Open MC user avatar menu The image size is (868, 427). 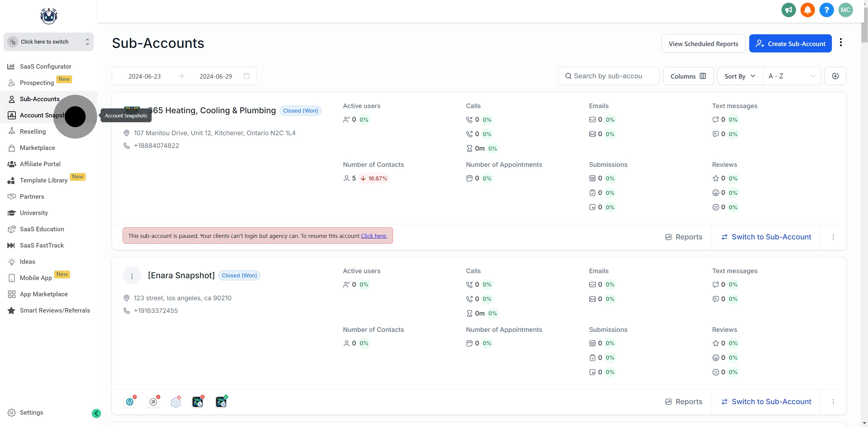coord(845,10)
